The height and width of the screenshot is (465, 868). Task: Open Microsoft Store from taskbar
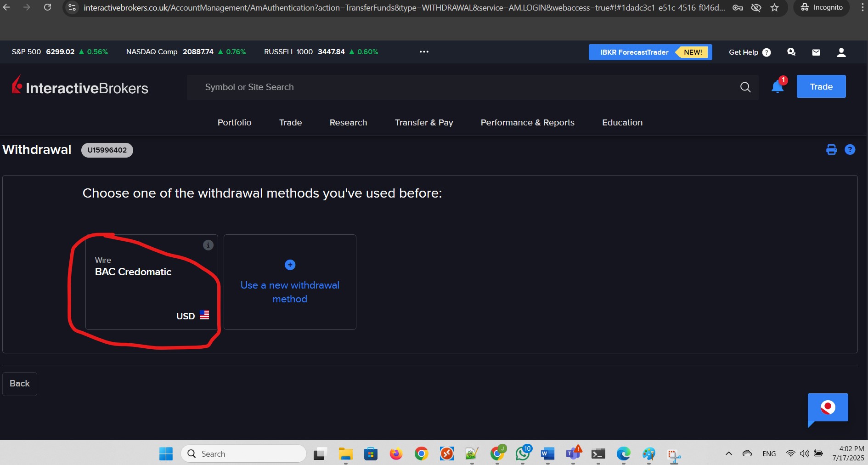(x=371, y=454)
